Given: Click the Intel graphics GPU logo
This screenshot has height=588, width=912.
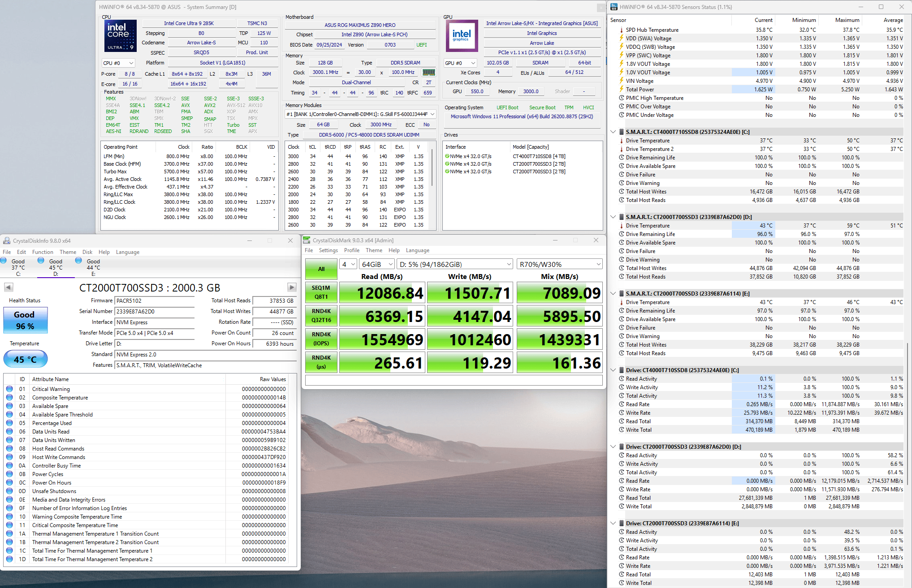Looking at the screenshot, I should pyautogui.click(x=462, y=35).
